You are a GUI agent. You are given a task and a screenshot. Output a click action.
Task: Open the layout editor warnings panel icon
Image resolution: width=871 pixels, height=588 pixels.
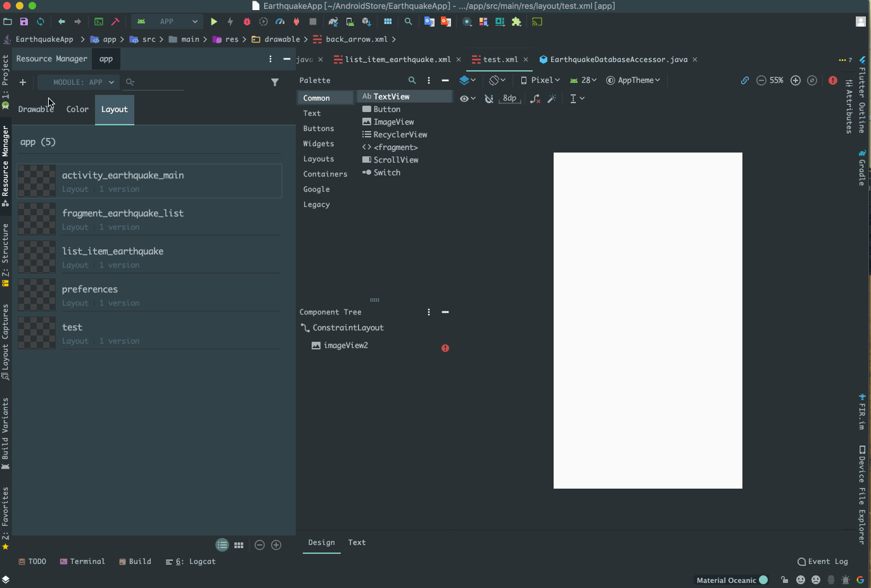click(833, 80)
